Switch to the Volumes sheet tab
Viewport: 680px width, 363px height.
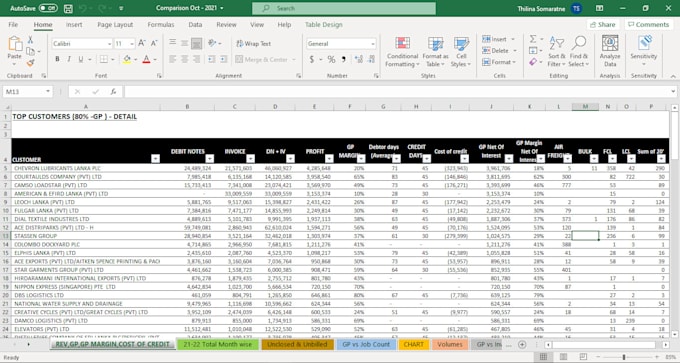(x=450, y=344)
